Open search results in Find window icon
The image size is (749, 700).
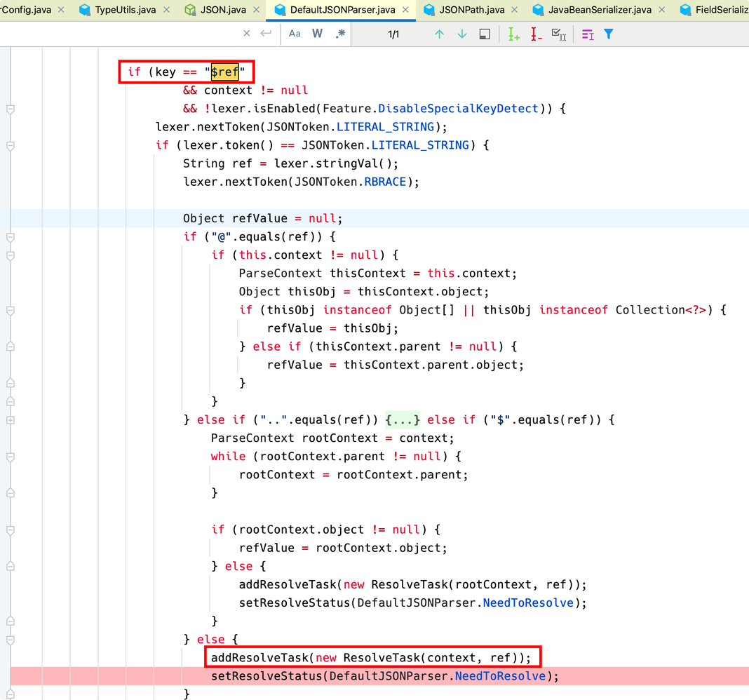(485, 34)
